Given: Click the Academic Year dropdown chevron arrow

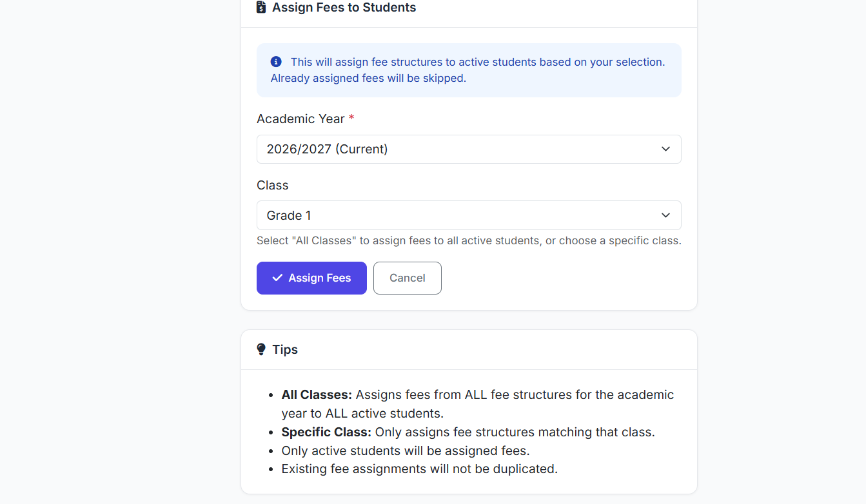Looking at the screenshot, I should [x=665, y=149].
